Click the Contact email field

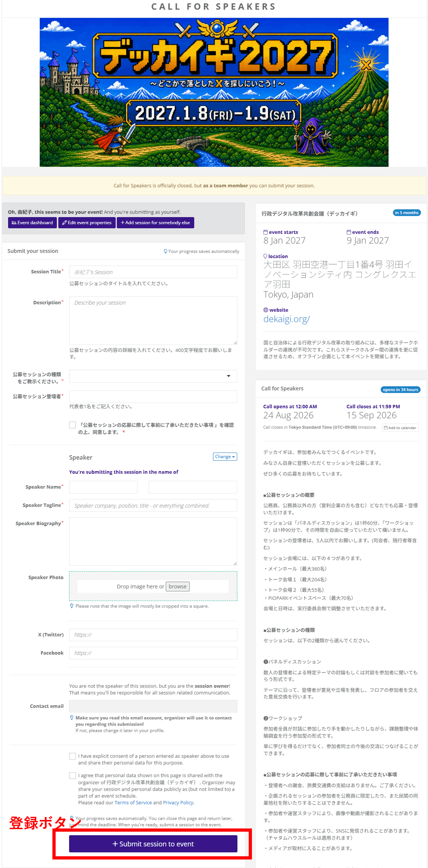coord(153,706)
